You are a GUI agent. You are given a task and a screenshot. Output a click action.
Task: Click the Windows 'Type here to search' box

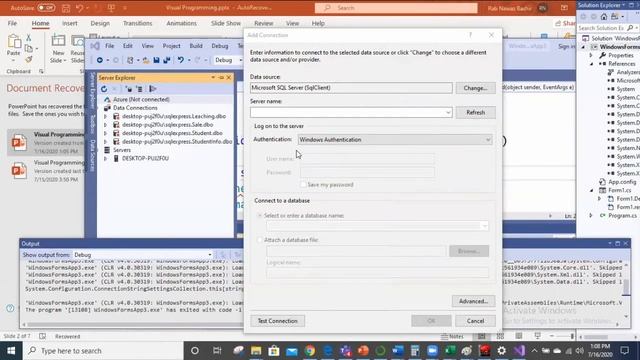click(104, 351)
